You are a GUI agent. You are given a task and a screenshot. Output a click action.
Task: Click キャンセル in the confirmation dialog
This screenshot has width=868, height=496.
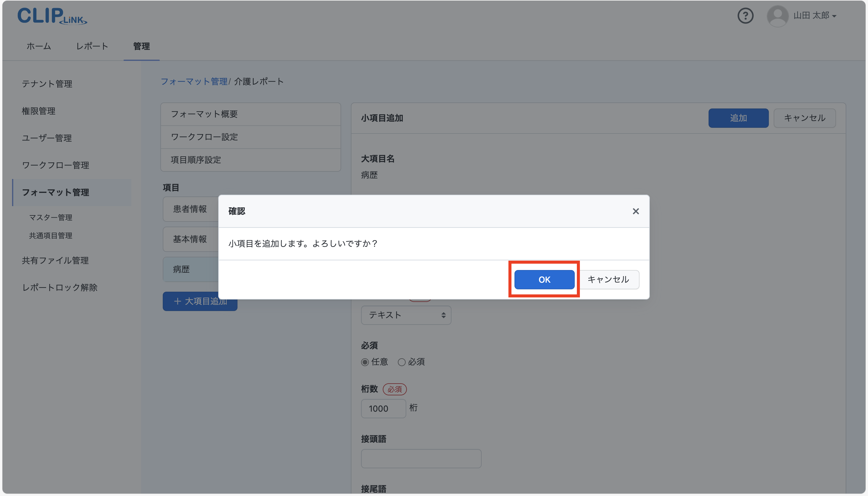tap(608, 279)
